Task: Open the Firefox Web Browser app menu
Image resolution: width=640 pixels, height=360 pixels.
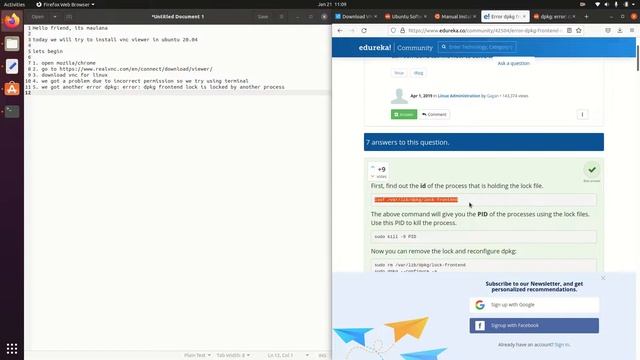Action: point(65,4)
